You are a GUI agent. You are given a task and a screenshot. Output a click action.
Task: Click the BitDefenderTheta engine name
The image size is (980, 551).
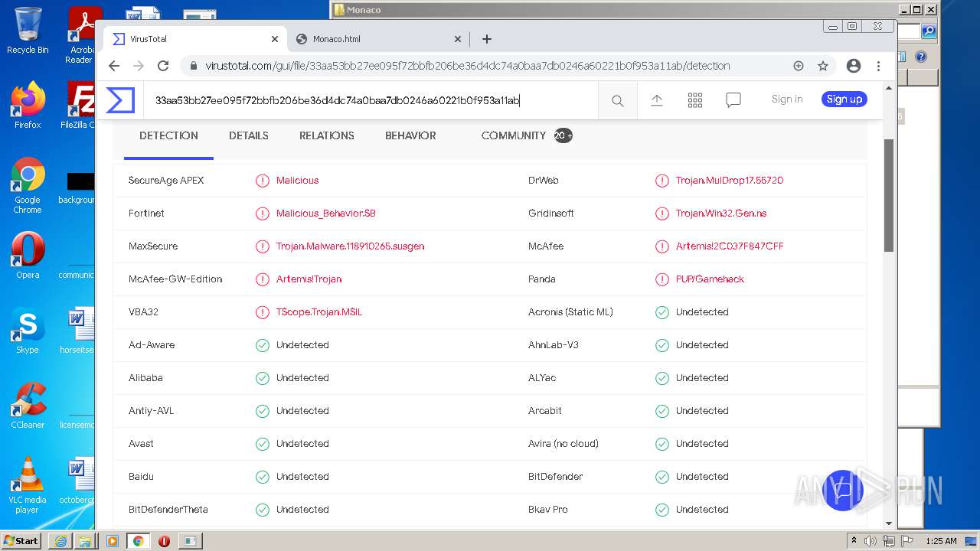click(x=168, y=510)
